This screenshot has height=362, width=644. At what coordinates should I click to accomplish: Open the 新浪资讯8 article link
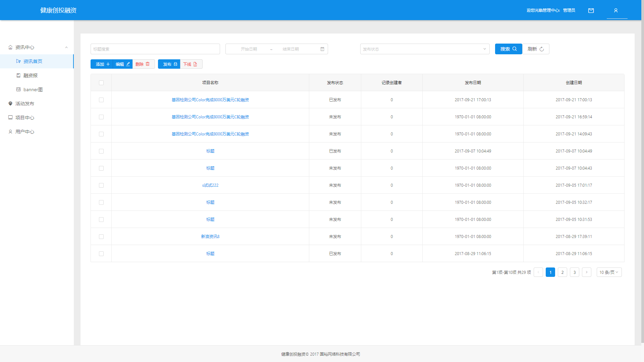click(210, 237)
